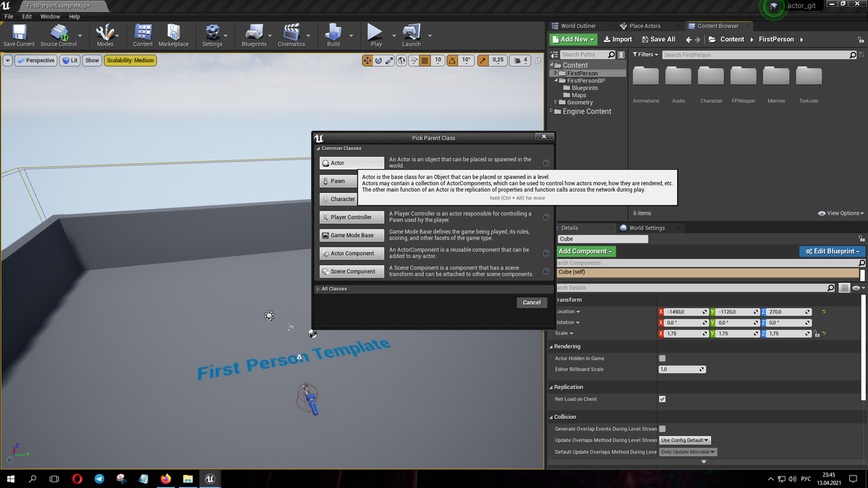This screenshot has width=868, height=488.
Task: Open property matrix icon in Details
Action: 844,288
